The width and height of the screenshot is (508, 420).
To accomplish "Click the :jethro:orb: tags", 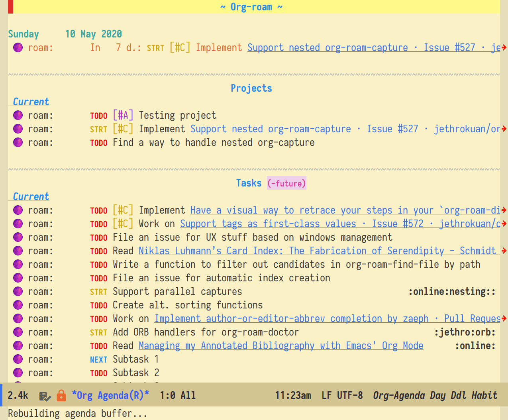I will click(465, 332).
